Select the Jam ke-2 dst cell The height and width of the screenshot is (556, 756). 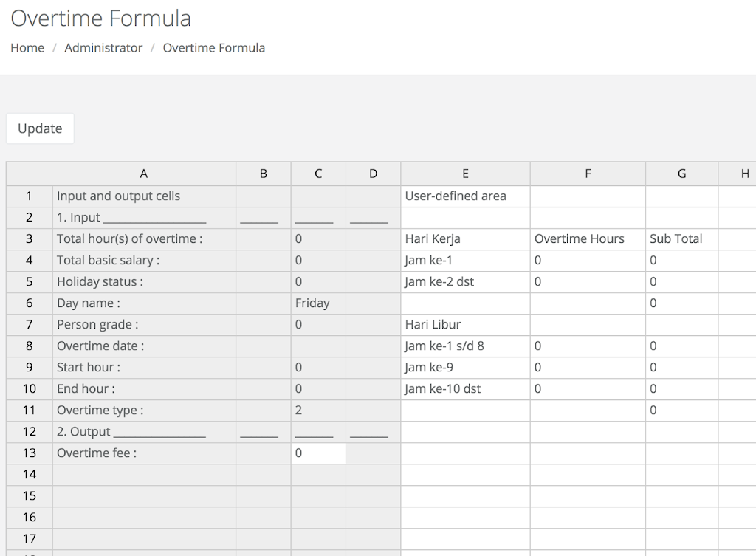465,281
